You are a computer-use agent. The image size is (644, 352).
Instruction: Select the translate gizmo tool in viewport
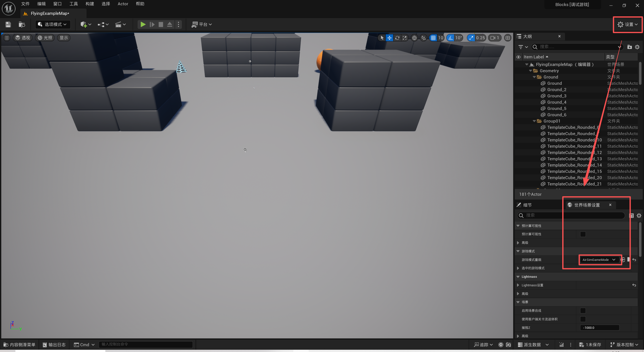389,38
